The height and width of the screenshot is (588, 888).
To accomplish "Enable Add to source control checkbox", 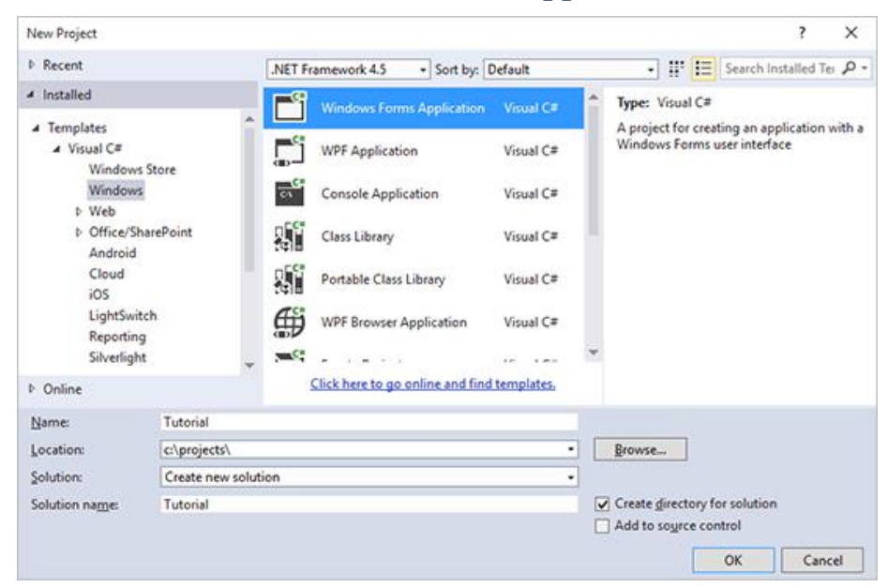I will click(602, 525).
